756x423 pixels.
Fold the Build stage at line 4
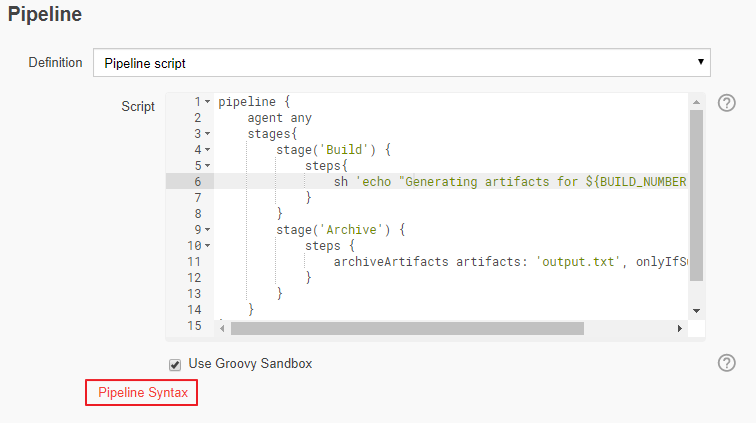[207, 150]
